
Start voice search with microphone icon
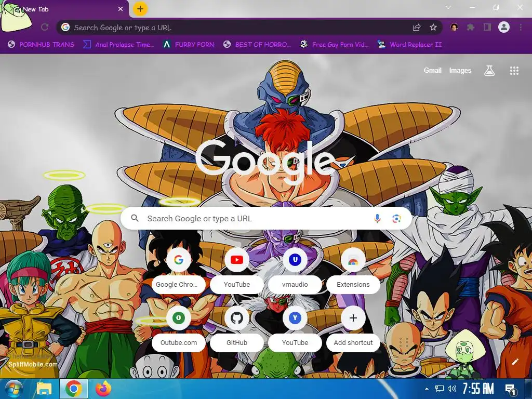point(377,219)
